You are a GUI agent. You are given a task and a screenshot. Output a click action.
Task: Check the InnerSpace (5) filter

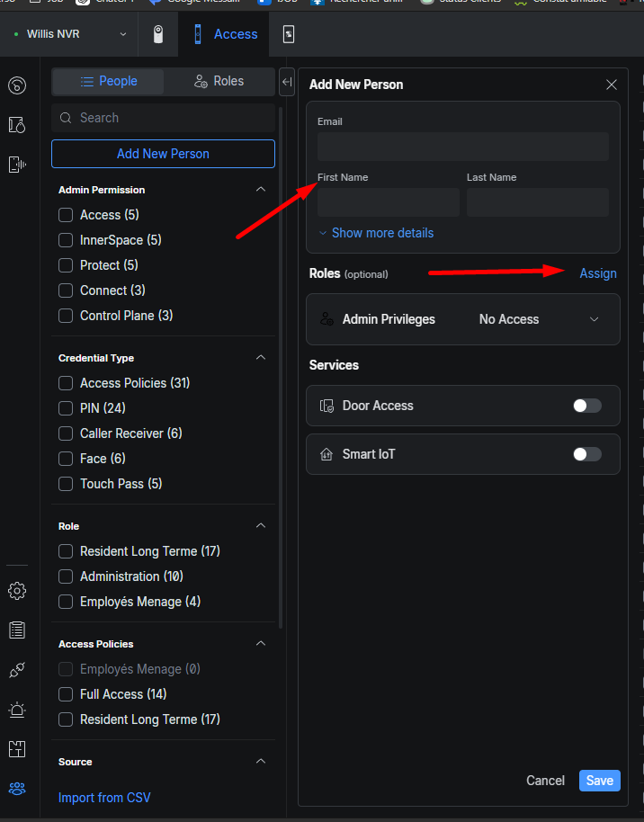(66, 240)
